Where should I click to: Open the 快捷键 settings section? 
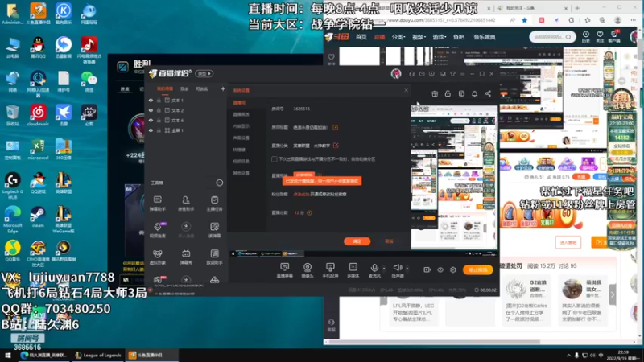(x=239, y=150)
